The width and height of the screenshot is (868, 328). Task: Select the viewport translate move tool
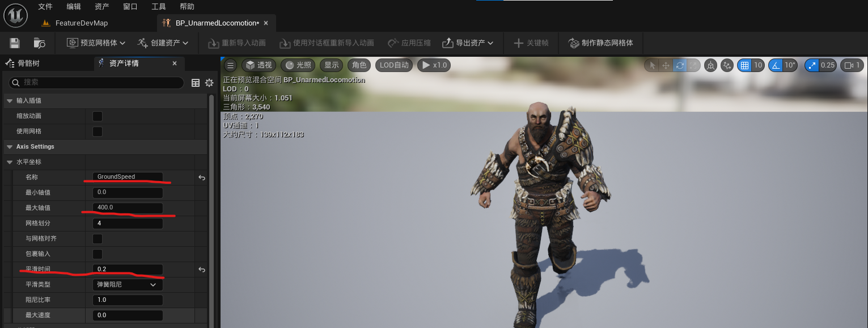pyautogui.click(x=666, y=65)
